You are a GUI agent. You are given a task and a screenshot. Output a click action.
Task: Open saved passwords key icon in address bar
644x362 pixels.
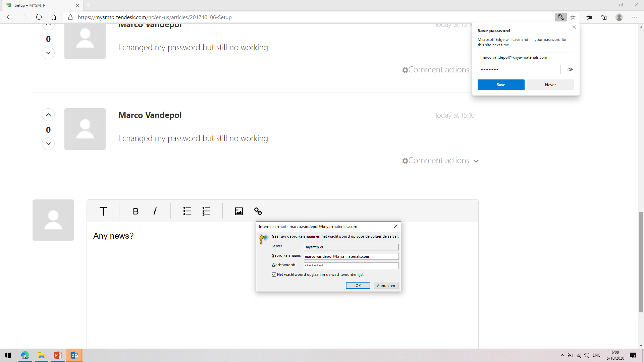click(560, 17)
